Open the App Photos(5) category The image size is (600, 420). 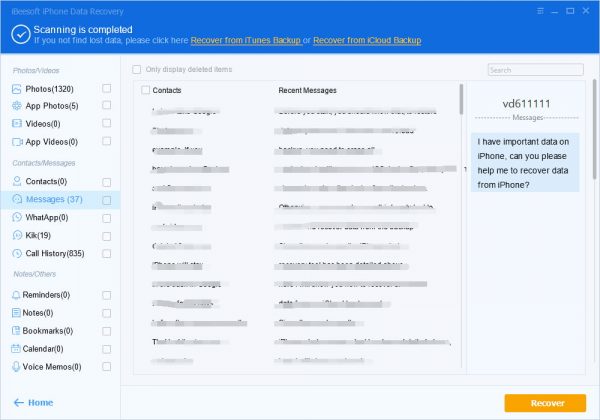(x=52, y=106)
